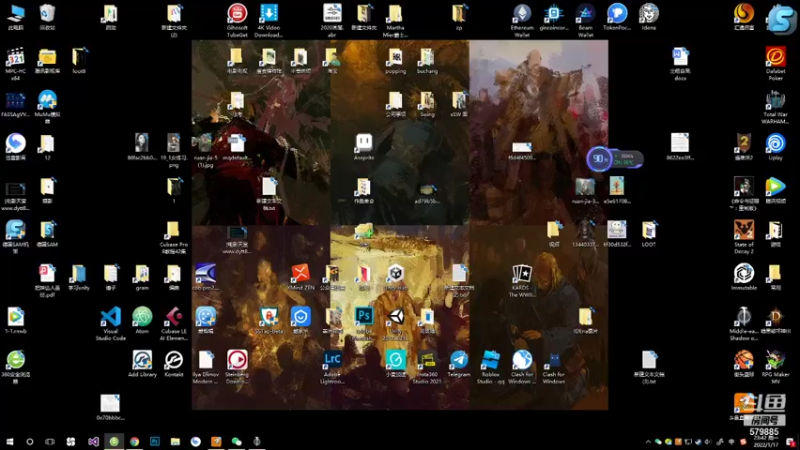Image resolution: width=800 pixels, height=450 pixels.
Task: Switch to Photoshop on taskbar
Action: [x=155, y=441]
